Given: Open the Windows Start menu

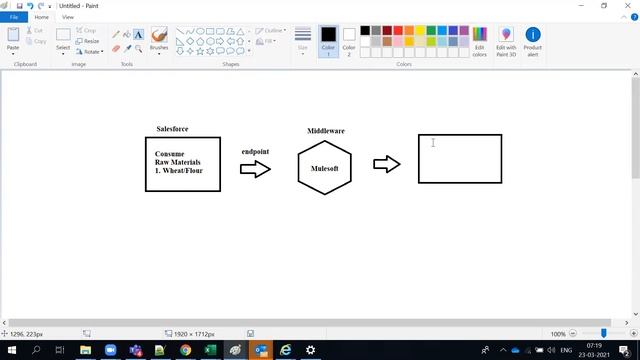Looking at the screenshot, I should pos(12,350).
